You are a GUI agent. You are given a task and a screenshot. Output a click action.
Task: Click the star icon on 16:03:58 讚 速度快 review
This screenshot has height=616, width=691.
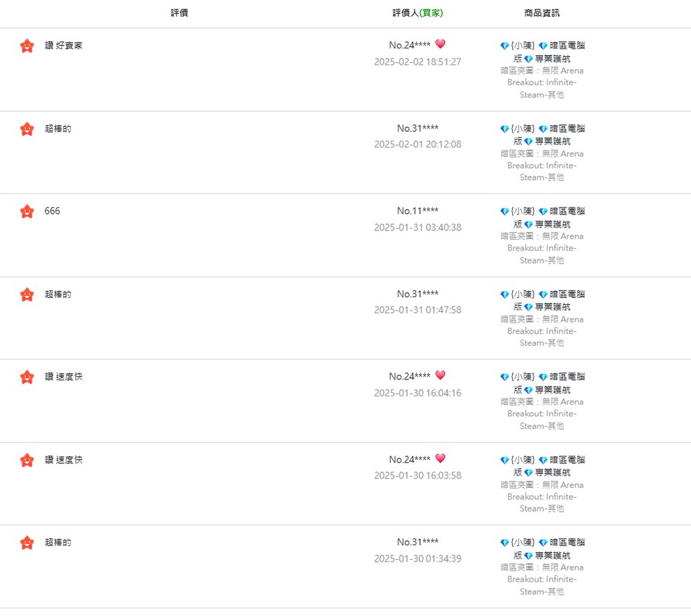[27, 460]
